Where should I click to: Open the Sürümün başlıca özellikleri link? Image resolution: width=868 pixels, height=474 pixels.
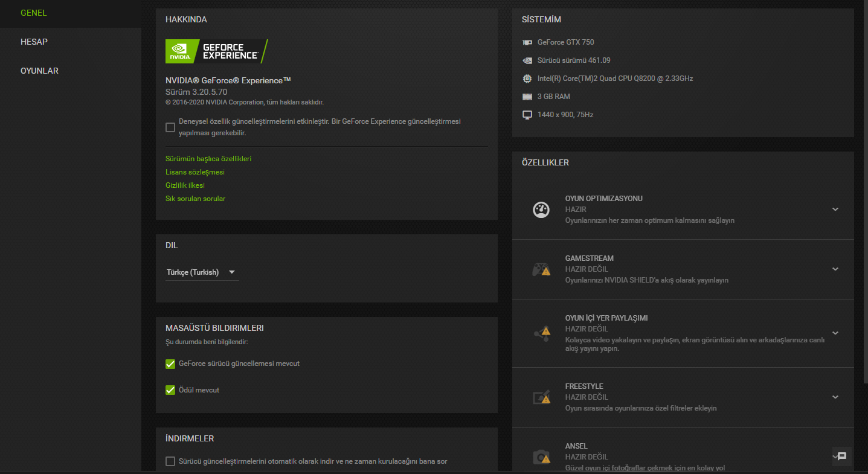(208, 159)
